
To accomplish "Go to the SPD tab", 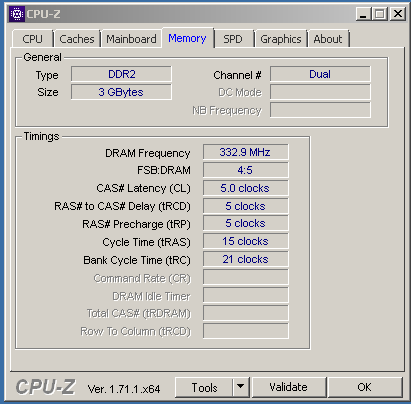I will coord(233,39).
